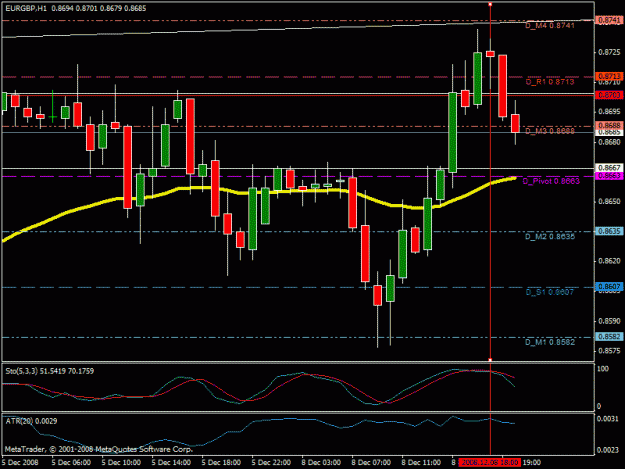
Task: Click the D_M1 0.8582 level label
Action: coord(550,342)
